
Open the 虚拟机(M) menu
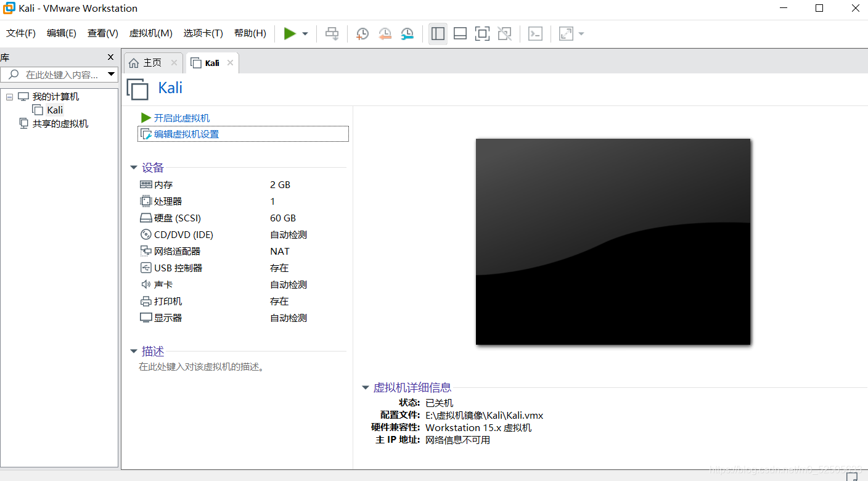pos(151,33)
